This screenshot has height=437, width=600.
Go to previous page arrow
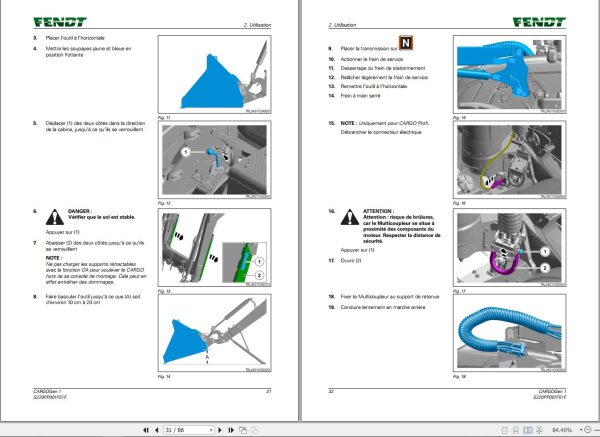click(x=157, y=430)
